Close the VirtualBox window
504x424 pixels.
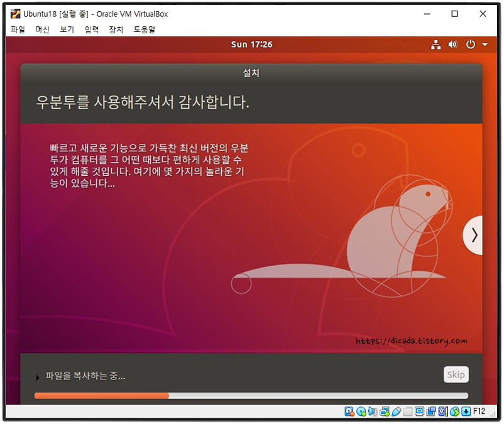point(483,14)
